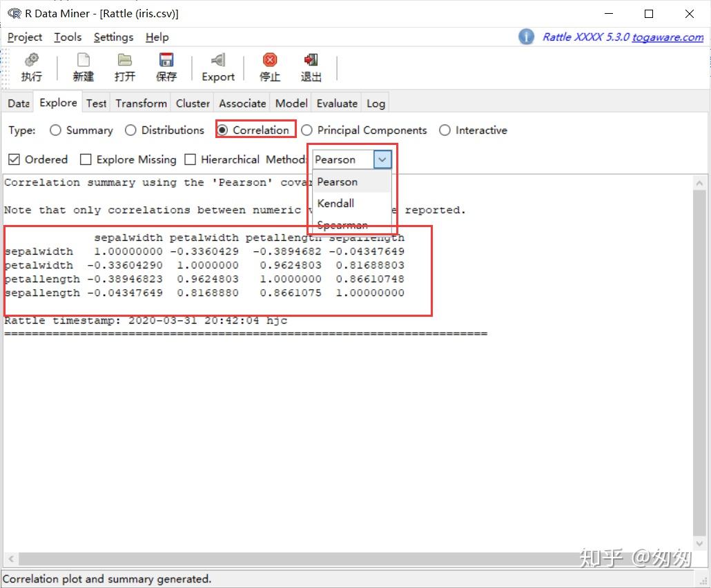Screen dimensions: 711x588
Task: Choose the Principal Components radio option
Action: pos(306,130)
